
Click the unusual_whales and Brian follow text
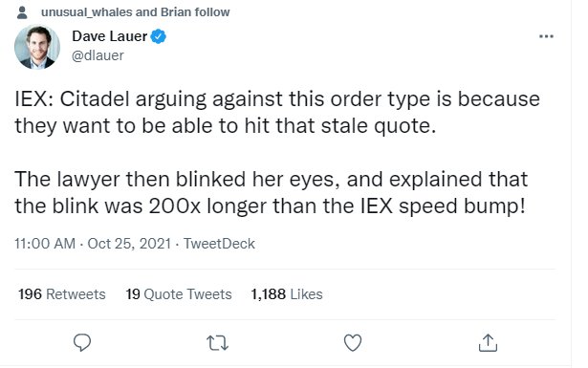136,12
